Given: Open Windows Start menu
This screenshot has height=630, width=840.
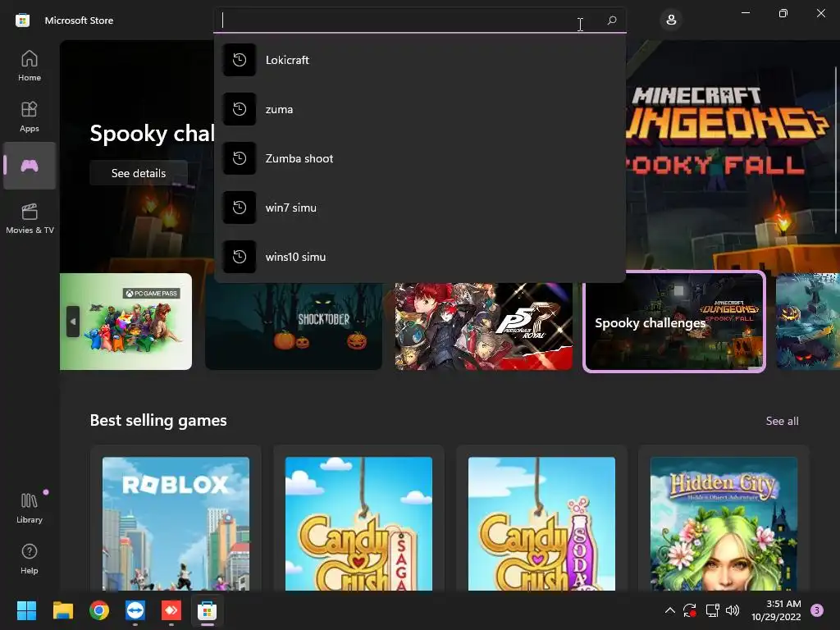Looking at the screenshot, I should [x=26, y=610].
